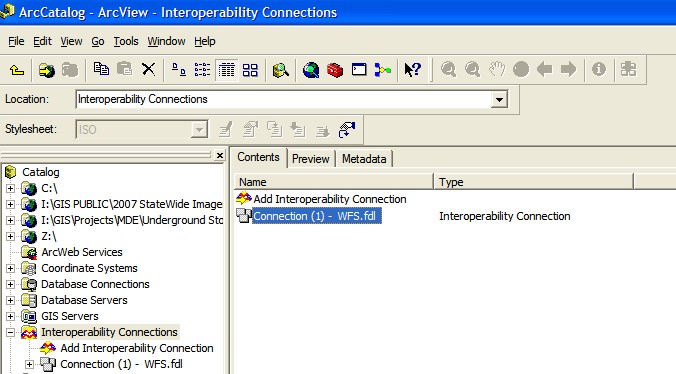Viewport: 676px width, 374px height.
Task: Click the Export Metadata icon
Action: (x=322, y=130)
